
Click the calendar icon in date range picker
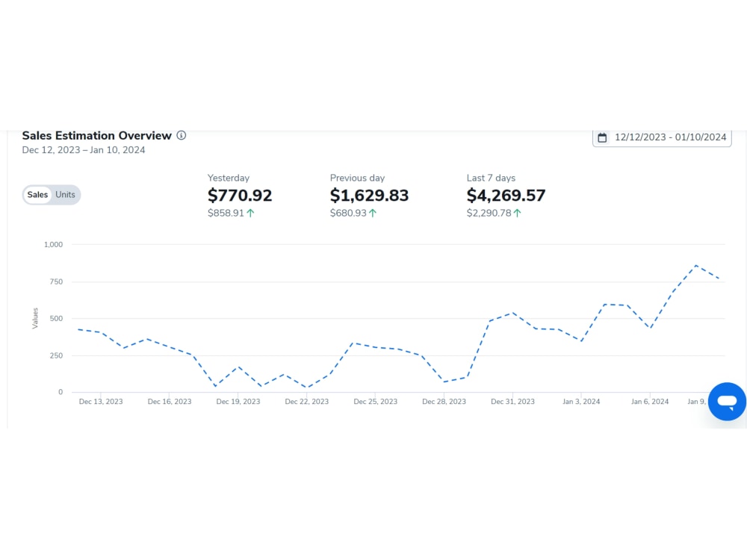(x=602, y=137)
